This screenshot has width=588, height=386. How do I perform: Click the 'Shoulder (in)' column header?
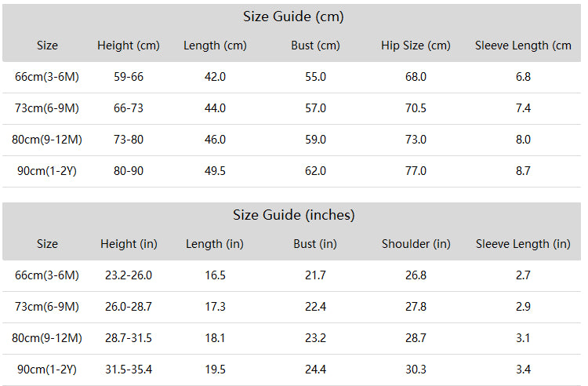click(x=416, y=244)
